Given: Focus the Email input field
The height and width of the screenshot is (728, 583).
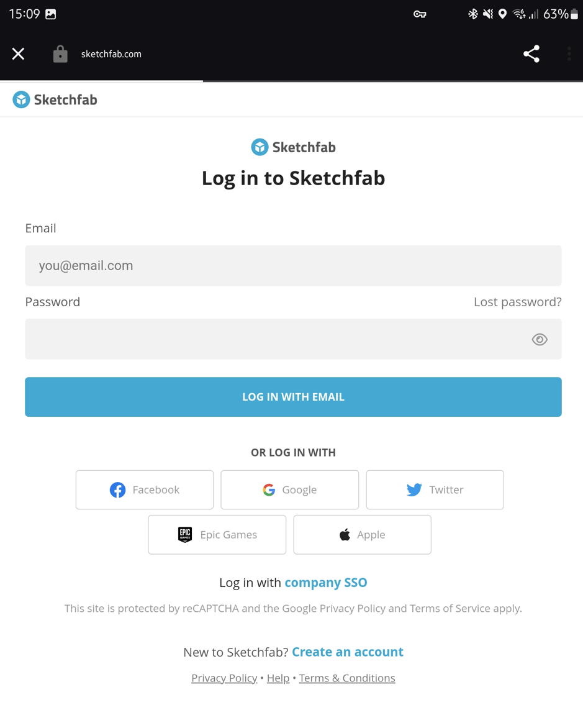Looking at the screenshot, I should click(x=293, y=266).
